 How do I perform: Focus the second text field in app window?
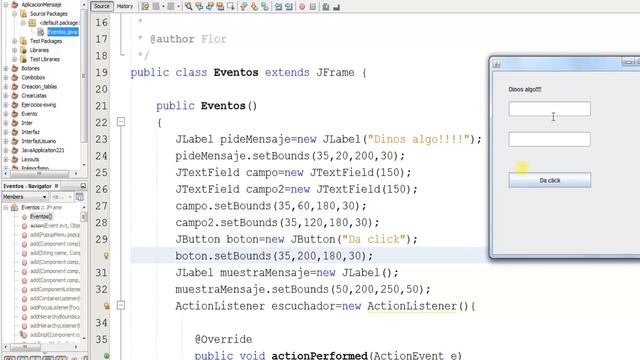click(x=549, y=139)
